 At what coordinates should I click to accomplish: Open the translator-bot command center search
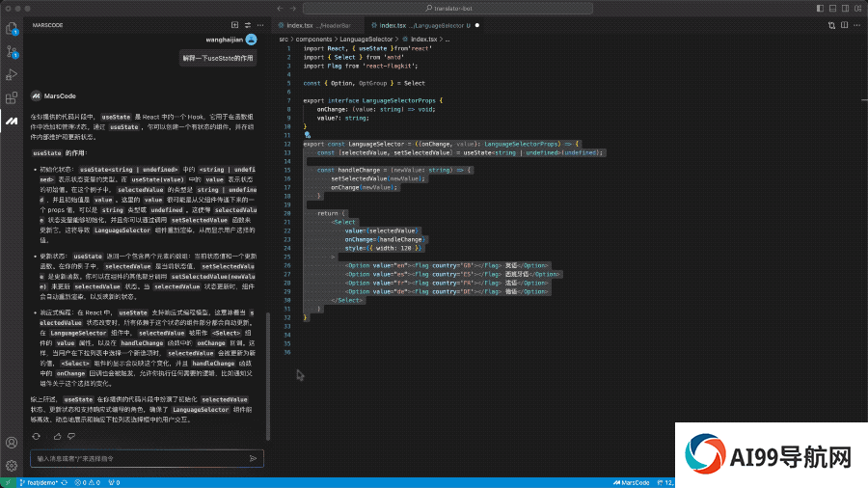(x=448, y=9)
